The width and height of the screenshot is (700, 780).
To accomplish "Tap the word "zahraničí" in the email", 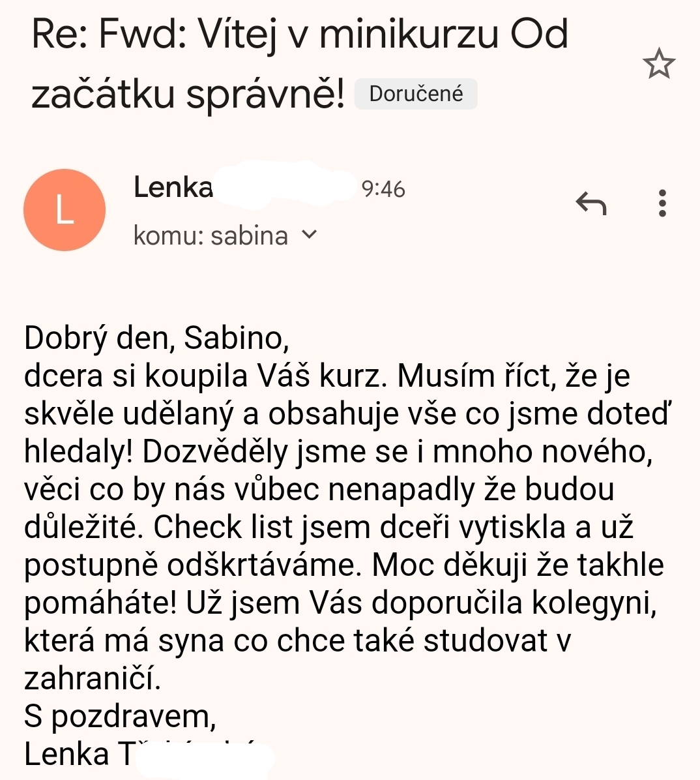I will pyautogui.click(x=92, y=679).
